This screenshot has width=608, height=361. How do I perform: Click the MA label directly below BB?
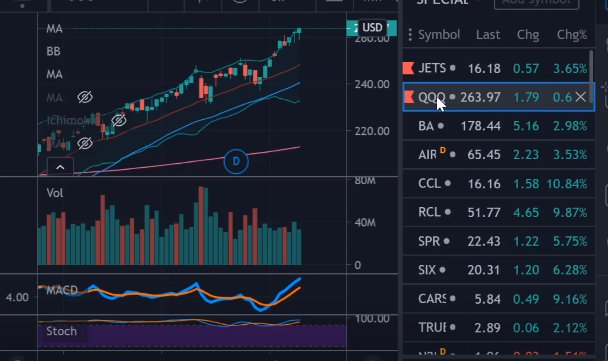pyautogui.click(x=54, y=74)
